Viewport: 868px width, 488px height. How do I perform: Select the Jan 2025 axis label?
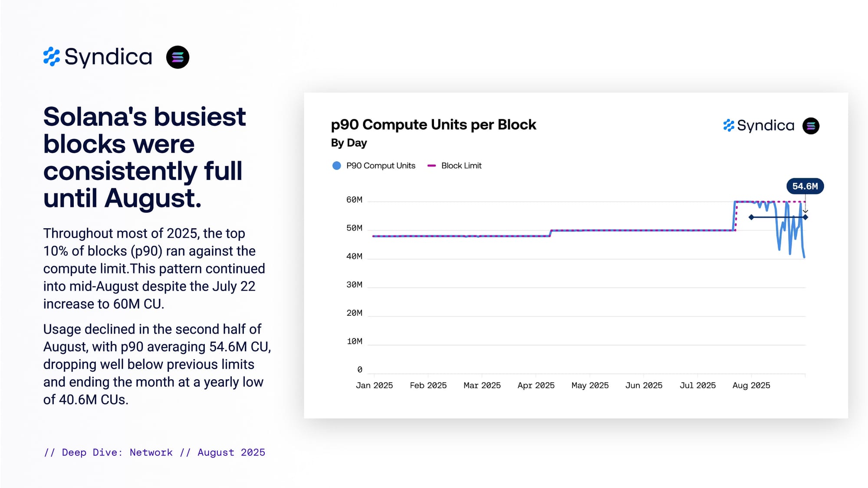click(x=374, y=385)
